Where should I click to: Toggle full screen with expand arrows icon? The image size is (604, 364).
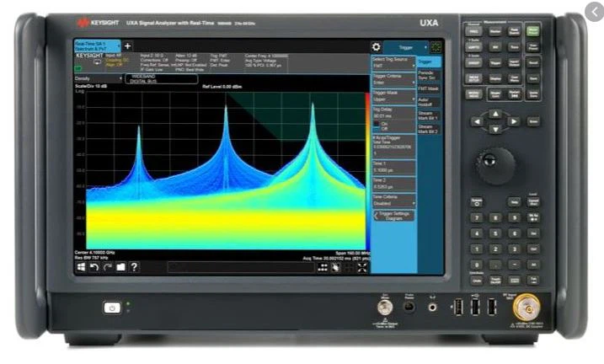362,268
